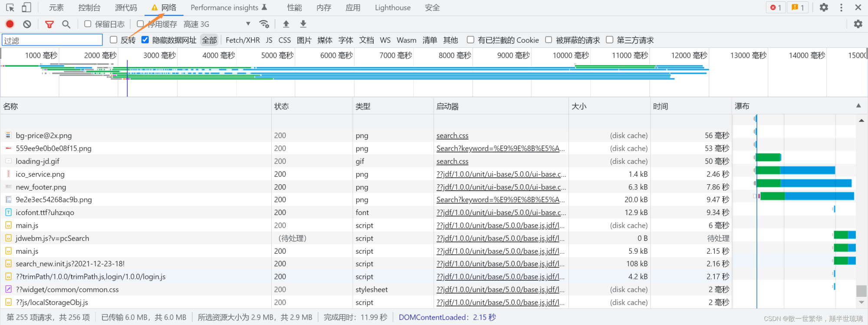Select the All (全部) filter

coord(210,40)
